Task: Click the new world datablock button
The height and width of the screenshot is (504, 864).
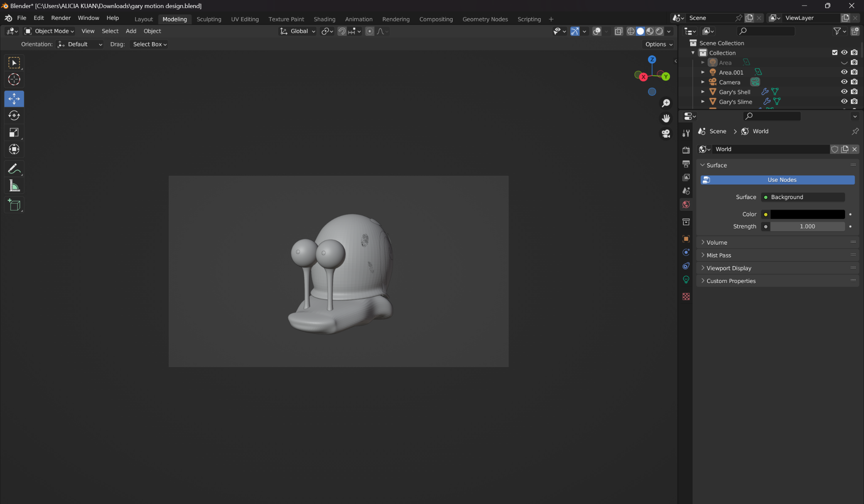Action: [x=845, y=149]
